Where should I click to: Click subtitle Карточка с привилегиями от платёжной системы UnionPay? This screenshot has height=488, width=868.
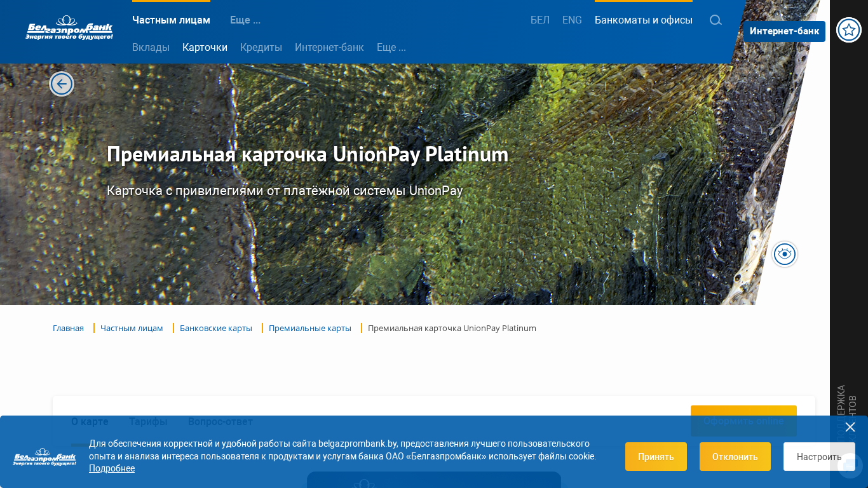285,191
